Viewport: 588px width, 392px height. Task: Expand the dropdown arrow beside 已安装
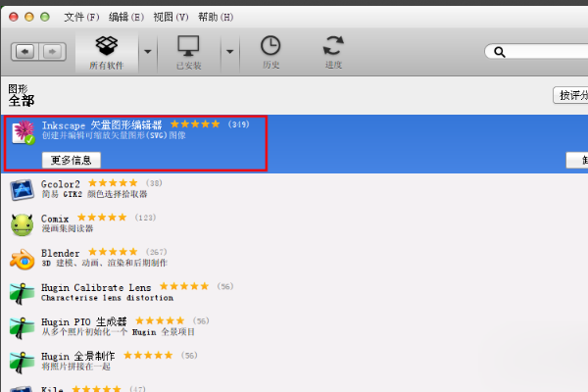point(229,52)
